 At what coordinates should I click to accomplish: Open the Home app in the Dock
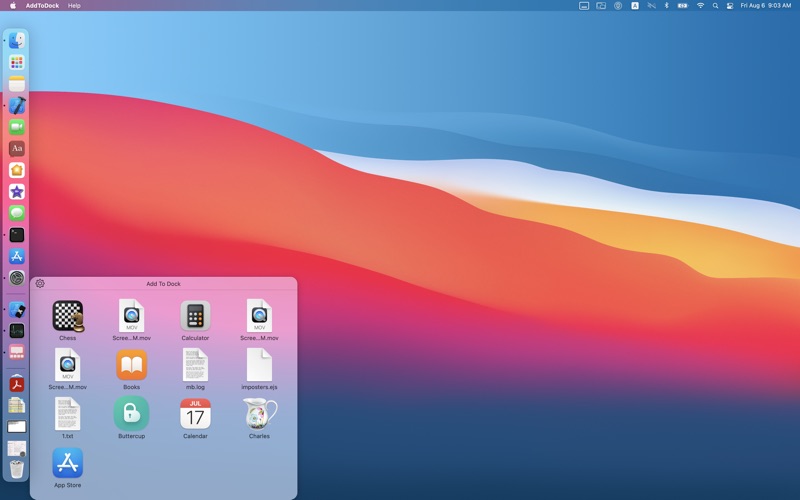pos(17,170)
